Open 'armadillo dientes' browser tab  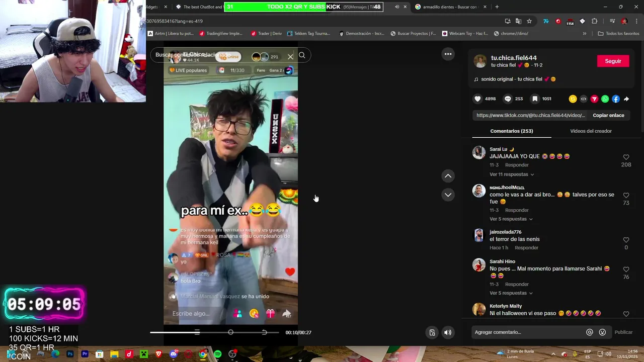450,7
